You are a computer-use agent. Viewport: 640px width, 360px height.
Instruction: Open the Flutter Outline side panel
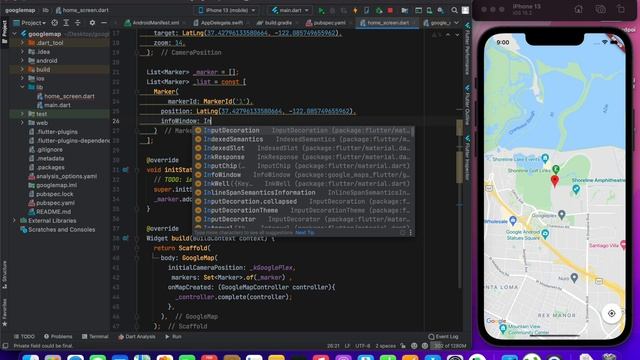pyautogui.click(x=468, y=105)
